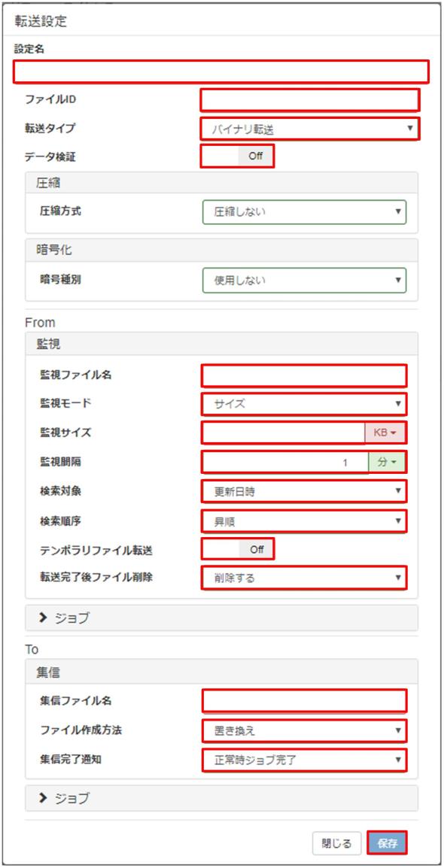
Task: Click the 閉じる button
Action: click(336, 844)
